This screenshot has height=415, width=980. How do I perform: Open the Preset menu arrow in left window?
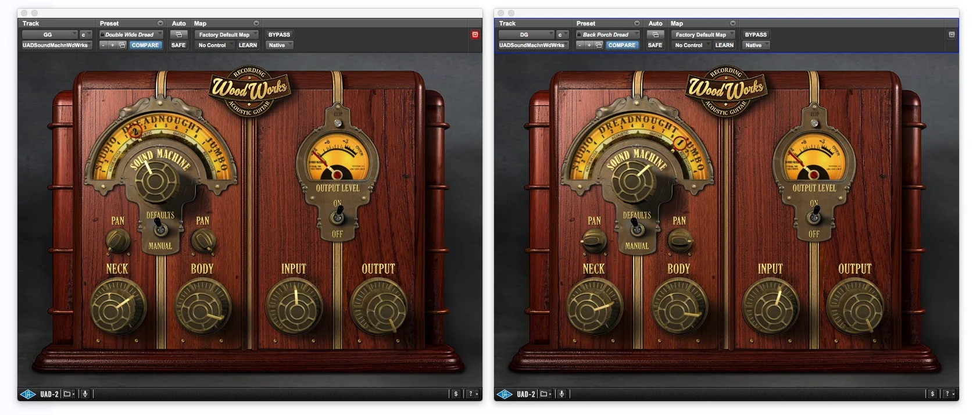click(160, 23)
